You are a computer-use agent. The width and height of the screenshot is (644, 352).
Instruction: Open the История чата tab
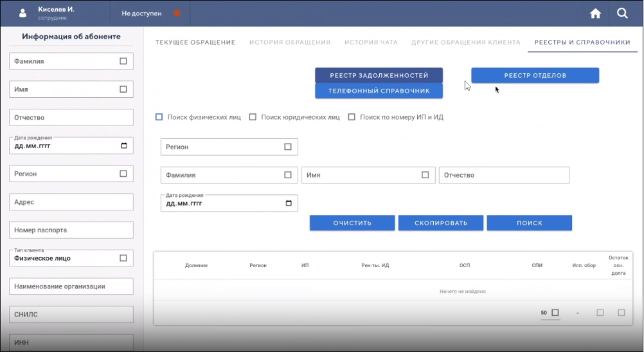pos(371,42)
